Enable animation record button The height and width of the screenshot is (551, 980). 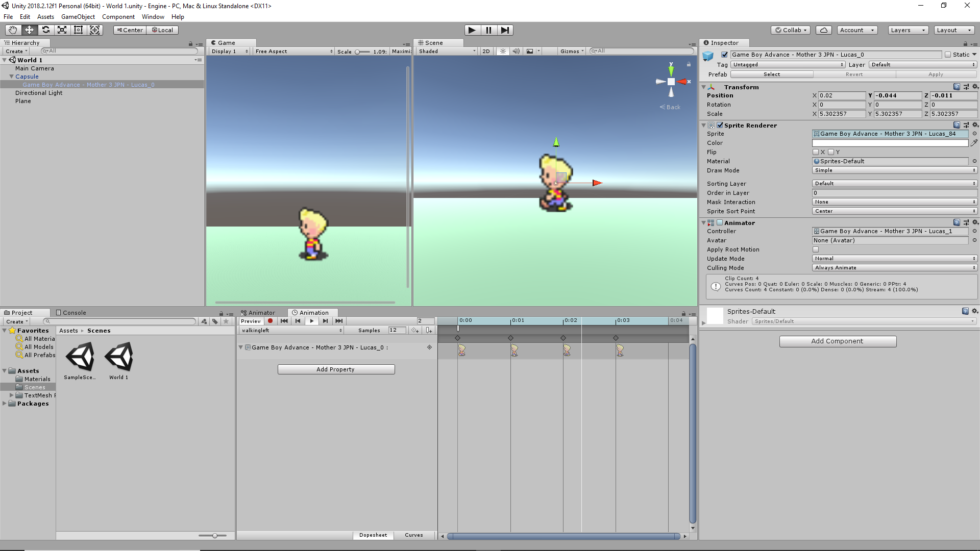270,321
